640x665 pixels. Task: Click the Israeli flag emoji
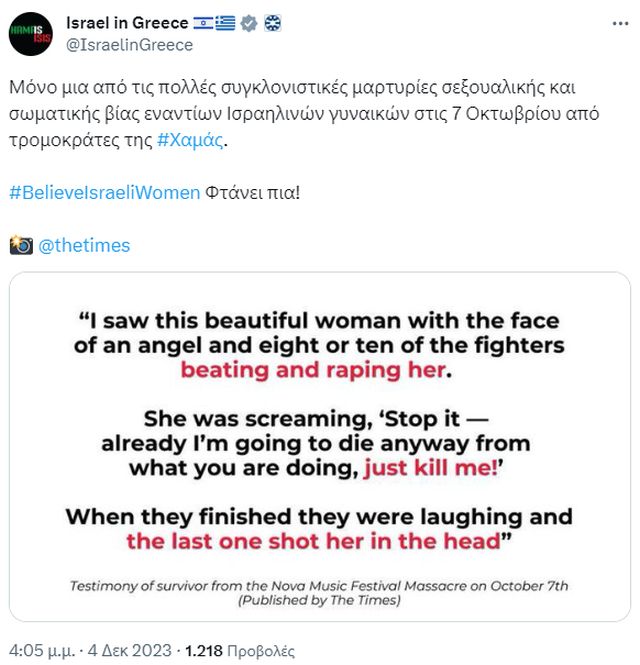pyautogui.click(x=202, y=23)
